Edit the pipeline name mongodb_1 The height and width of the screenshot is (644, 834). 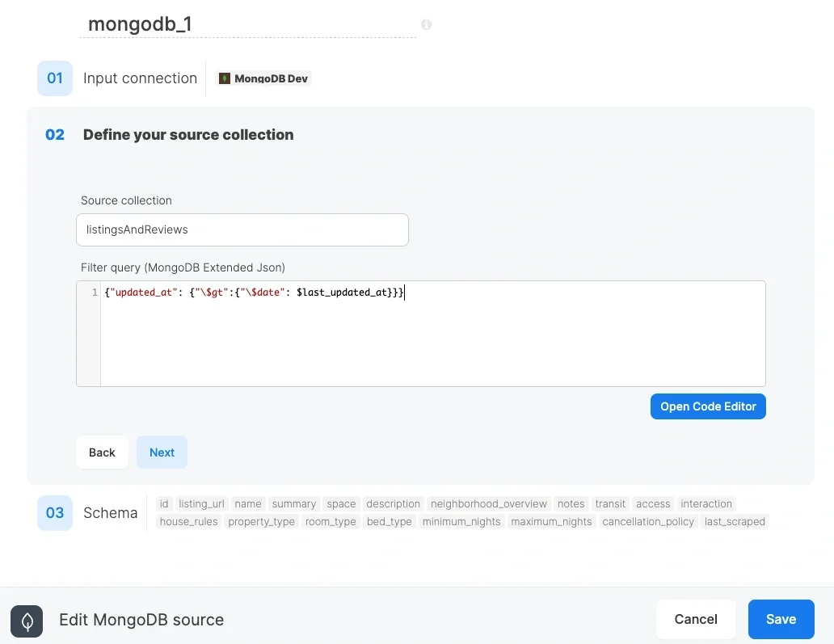pos(138,24)
